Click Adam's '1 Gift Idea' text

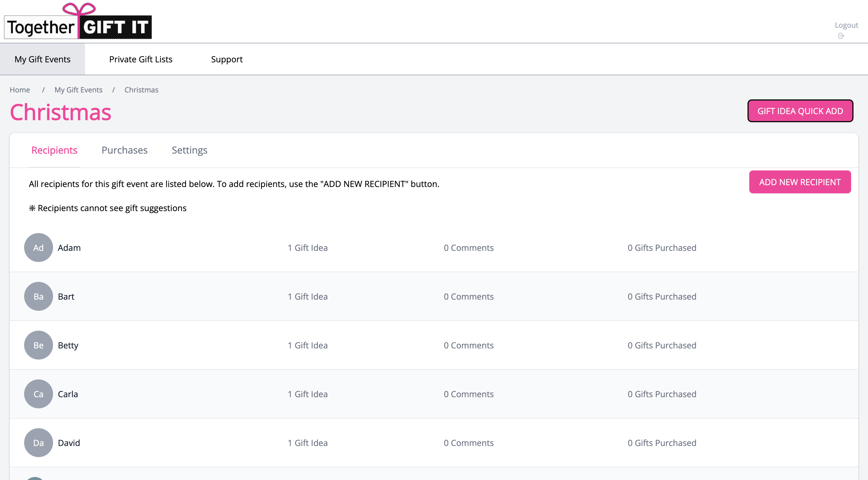(x=308, y=248)
